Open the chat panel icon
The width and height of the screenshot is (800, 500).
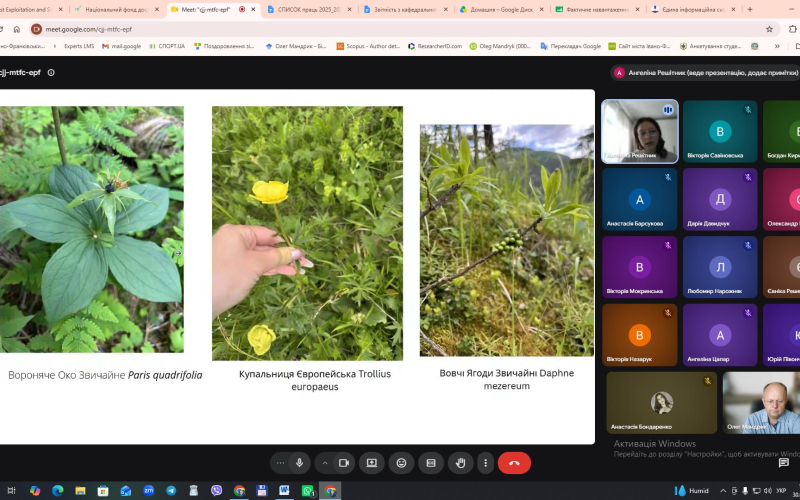coord(784,462)
